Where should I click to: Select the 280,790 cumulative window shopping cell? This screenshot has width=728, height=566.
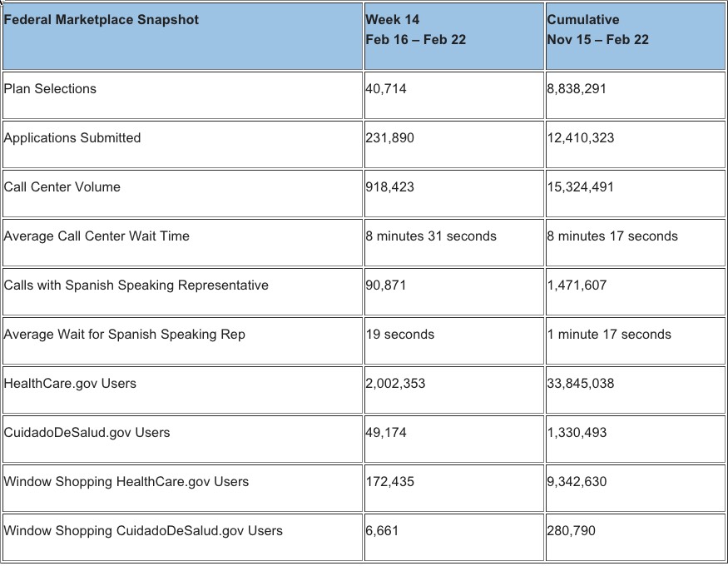click(572, 531)
